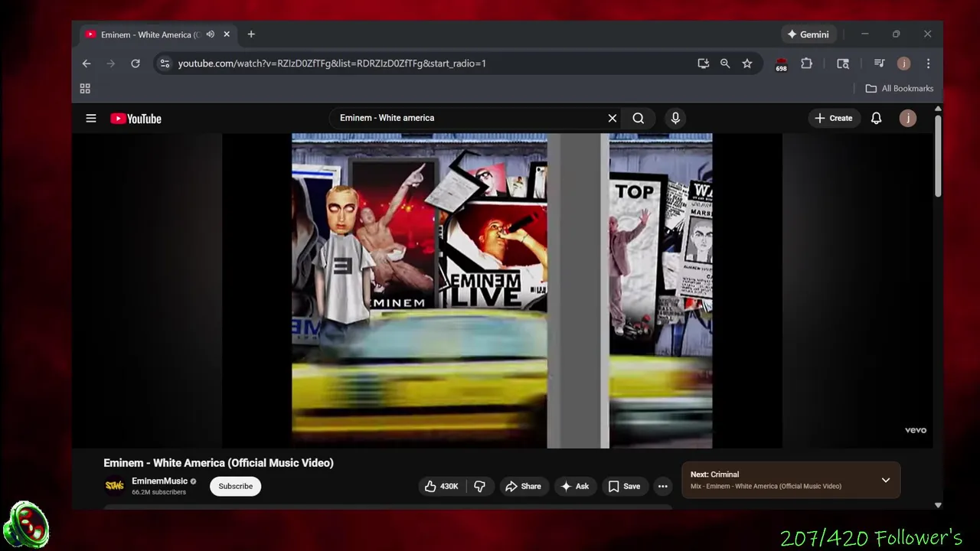This screenshot has height=551, width=980.
Task: Open the EminemMusic channel name link
Action: pos(159,481)
